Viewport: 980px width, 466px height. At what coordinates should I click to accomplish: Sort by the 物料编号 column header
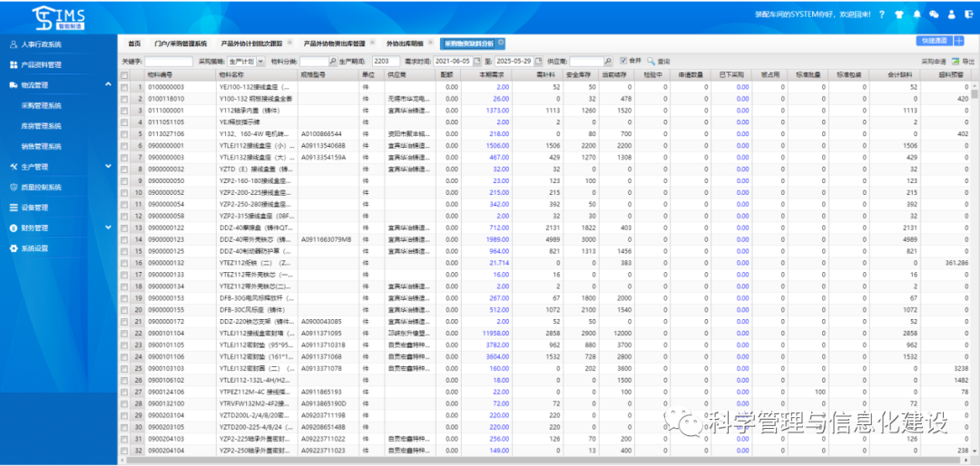pos(181,74)
